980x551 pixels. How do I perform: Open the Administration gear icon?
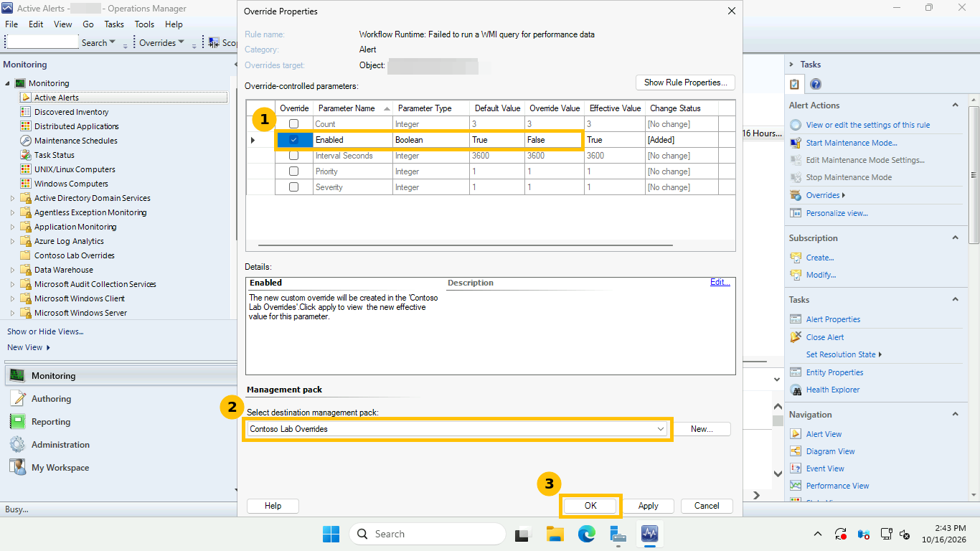(18, 445)
